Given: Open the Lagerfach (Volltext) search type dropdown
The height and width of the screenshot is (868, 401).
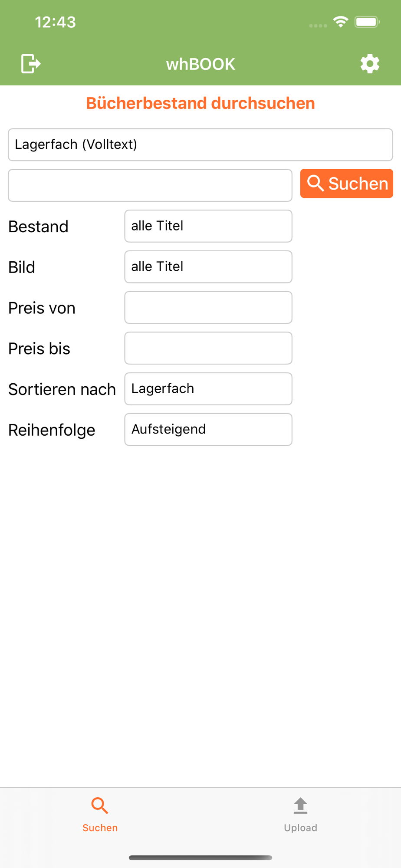Looking at the screenshot, I should point(200,145).
